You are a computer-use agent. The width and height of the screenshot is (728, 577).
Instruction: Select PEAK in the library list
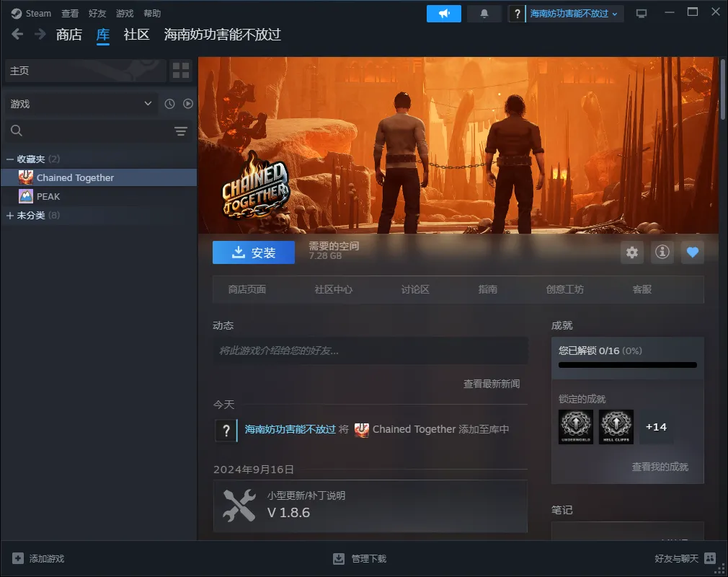(48, 196)
